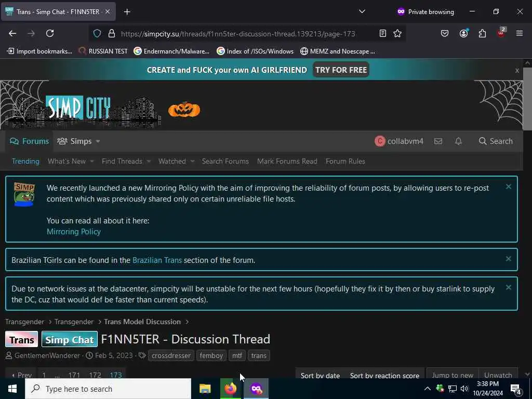Image resolution: width=532 pixels, height=399 pixels.
Task: Open the first Transgender breadcrumb
Action: 24,322
